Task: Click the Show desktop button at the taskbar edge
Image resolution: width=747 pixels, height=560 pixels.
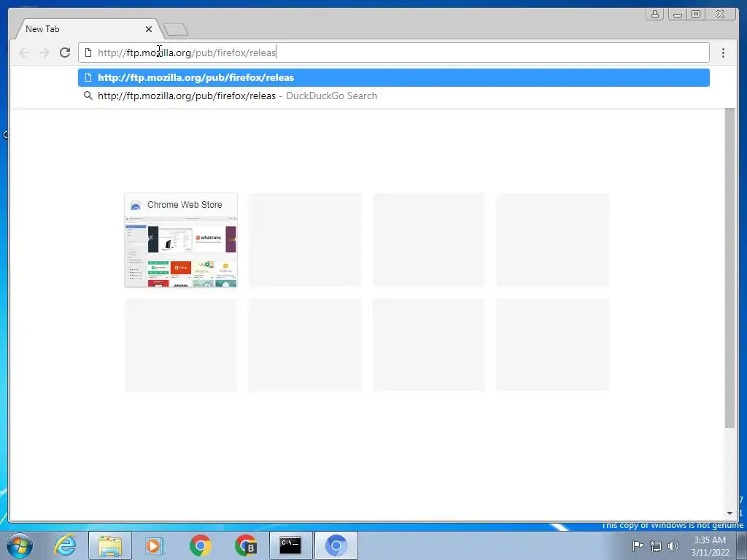Action: 742,545
